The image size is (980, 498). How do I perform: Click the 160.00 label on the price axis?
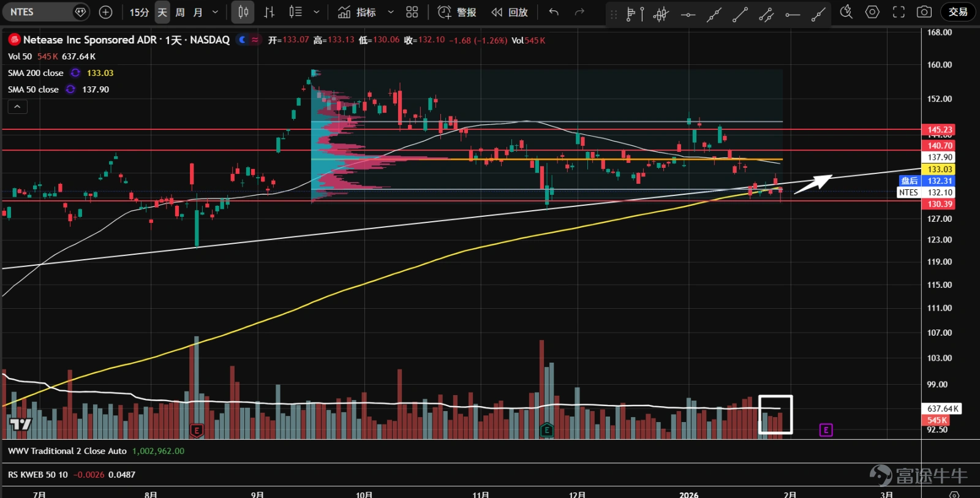940,64
